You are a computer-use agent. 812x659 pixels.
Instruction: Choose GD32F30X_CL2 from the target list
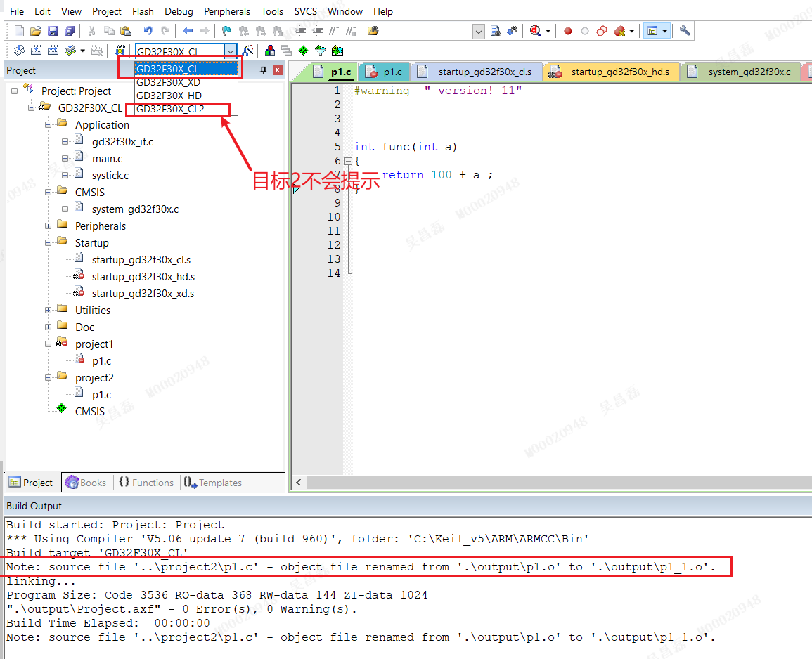tap(186, 109)
